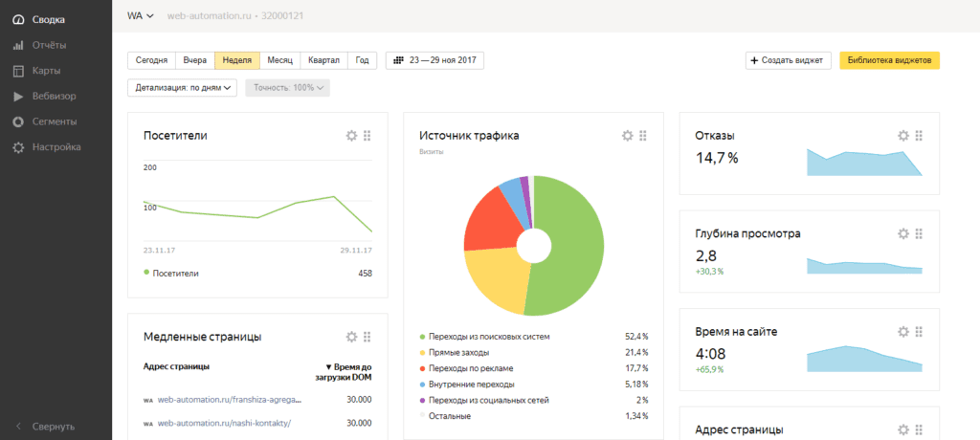Open the WA counter dropdown
This screenshot has height=440, width=980.
(141, 16)
